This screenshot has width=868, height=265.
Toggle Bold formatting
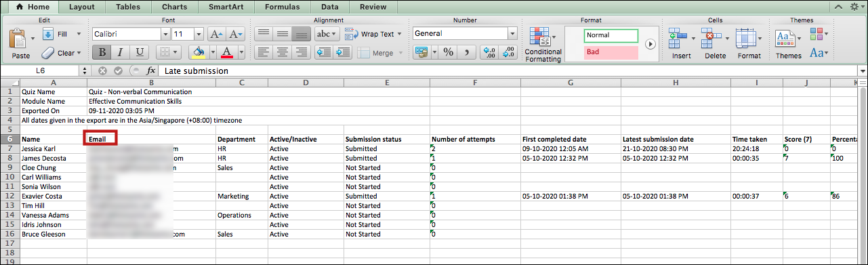coord(102,52)
